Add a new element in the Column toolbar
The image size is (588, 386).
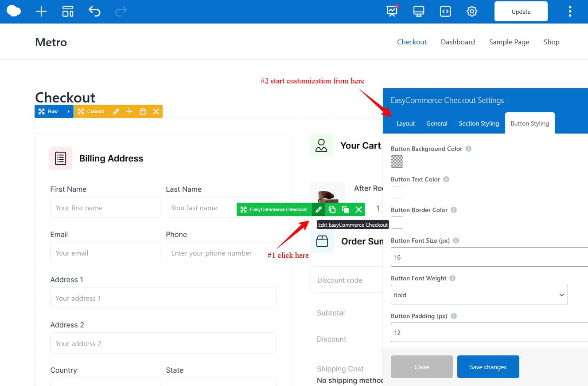point(129,111)
